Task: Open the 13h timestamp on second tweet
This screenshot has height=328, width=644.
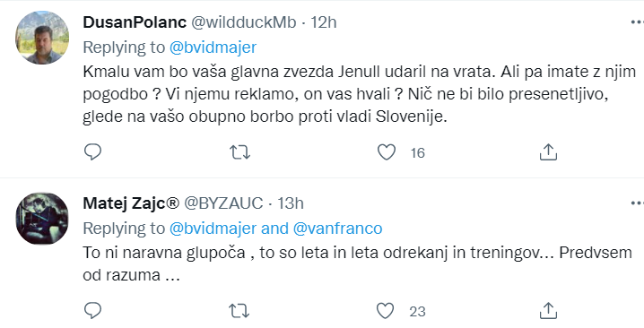Action: click(291, 203)
